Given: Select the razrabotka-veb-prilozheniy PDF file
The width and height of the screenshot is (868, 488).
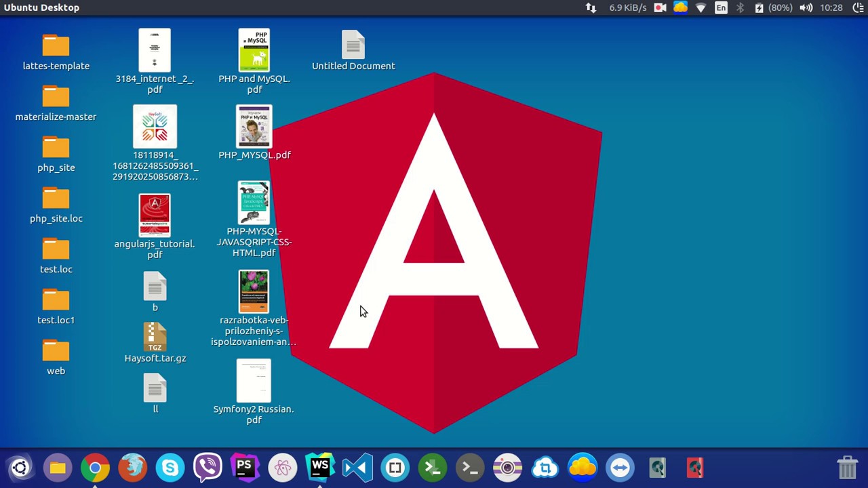Looking at the screenshot, I should 254,309.
